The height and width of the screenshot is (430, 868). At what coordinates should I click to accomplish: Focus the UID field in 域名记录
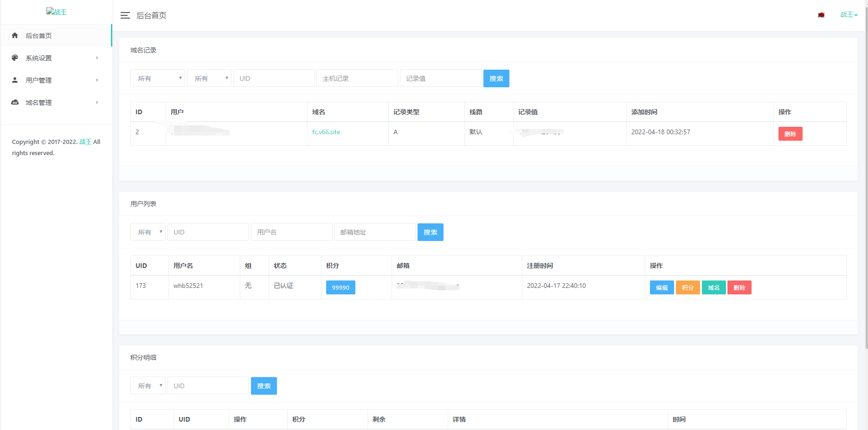click(x=274, y=78)
